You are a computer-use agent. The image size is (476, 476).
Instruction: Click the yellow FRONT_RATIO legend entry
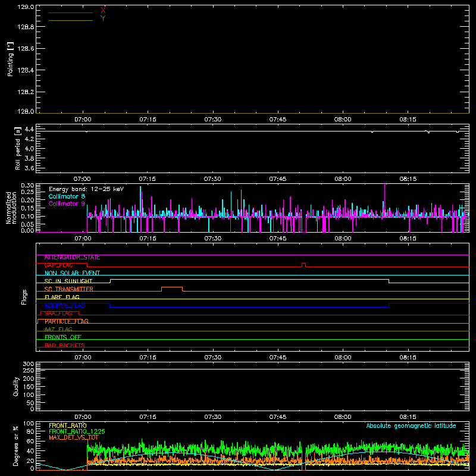point(68,425)
